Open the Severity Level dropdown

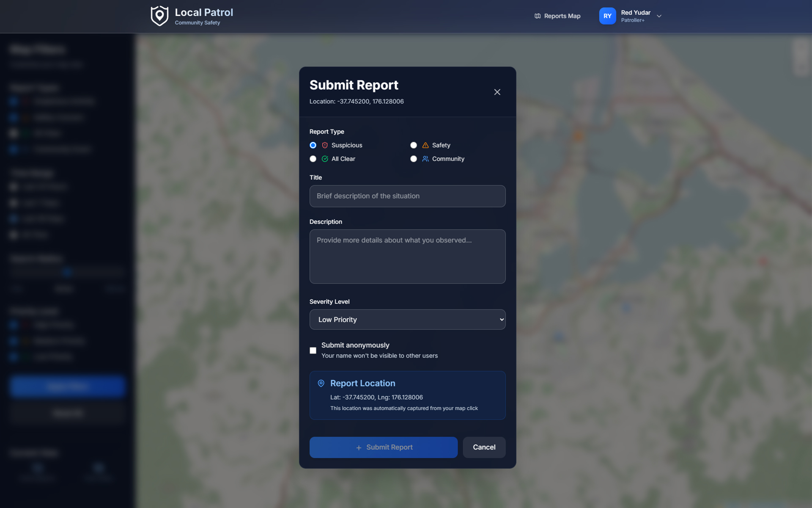407,320
